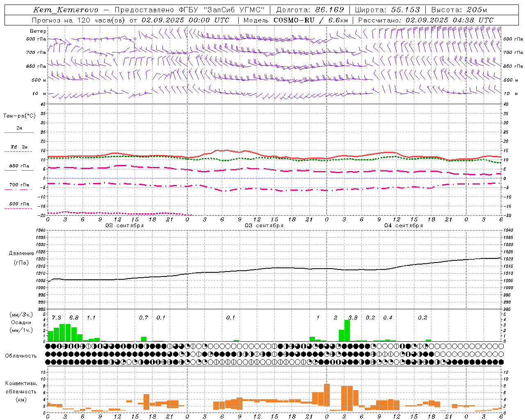Click the 04 сентября date label
This screenshot has height=420, width=525.
coord(404,226)
